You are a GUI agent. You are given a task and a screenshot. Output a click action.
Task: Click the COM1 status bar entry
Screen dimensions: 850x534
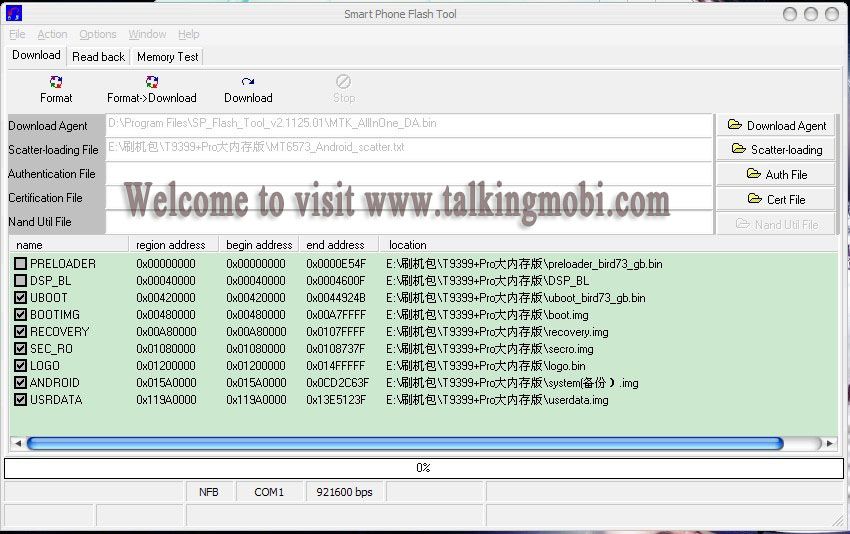coord(269,492)
